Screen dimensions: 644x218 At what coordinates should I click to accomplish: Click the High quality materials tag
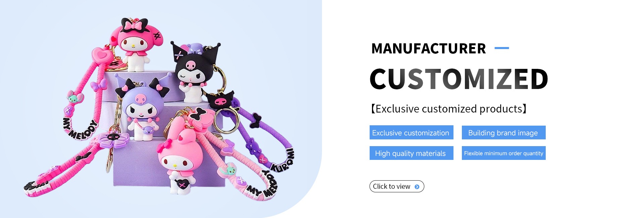412,153
